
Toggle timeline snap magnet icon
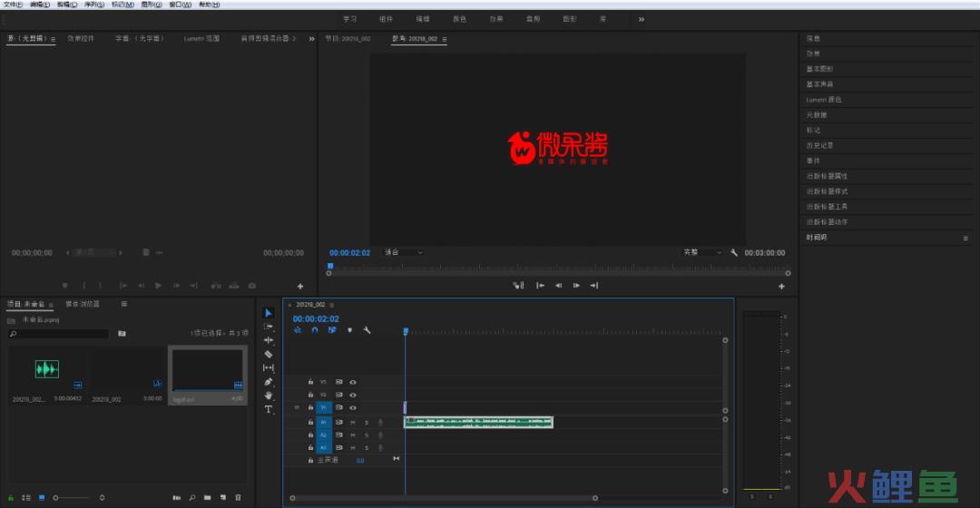(314, 330)
